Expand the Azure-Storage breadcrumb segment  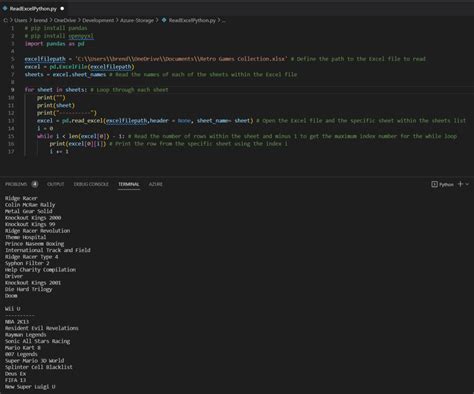(x=137, y=20)
